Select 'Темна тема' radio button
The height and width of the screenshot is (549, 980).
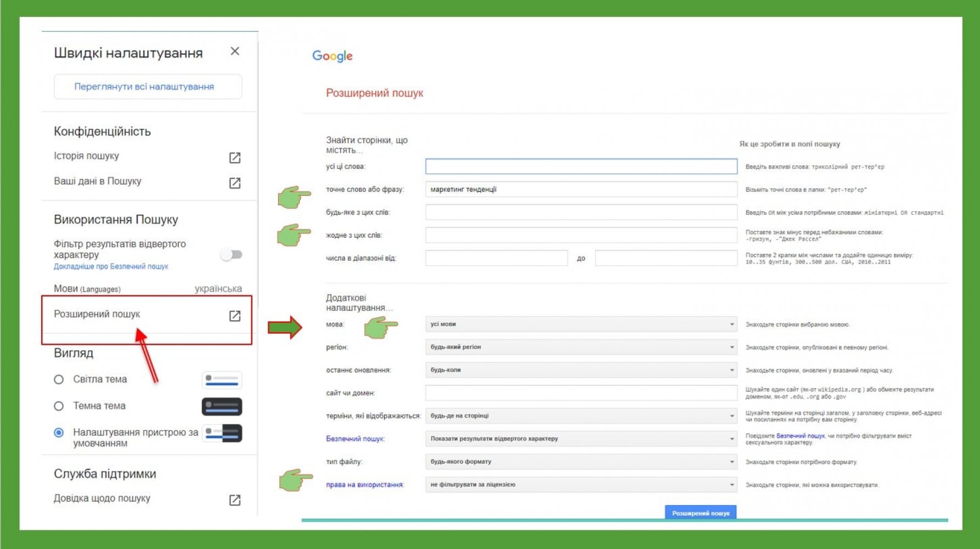click(x=59, y=406)
